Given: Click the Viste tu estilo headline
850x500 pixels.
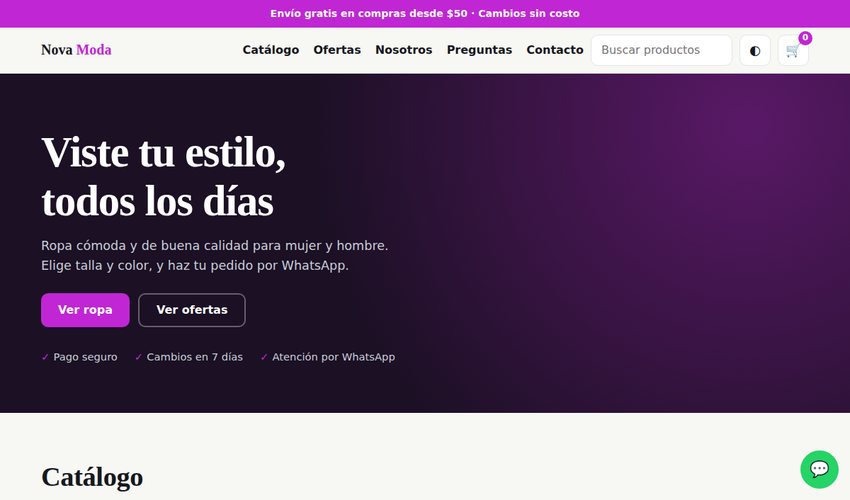Looking at the screenshot, I should (163, 177).
